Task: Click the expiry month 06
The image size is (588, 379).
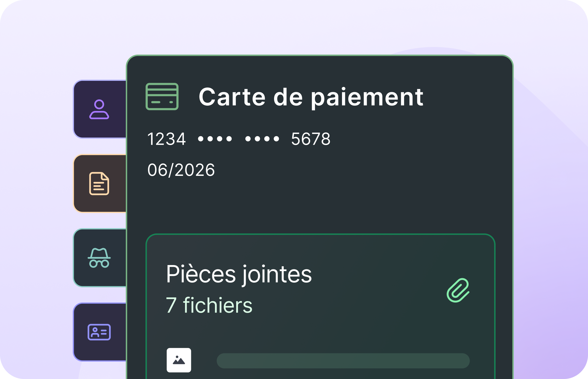Action: [x=157, y=170]
